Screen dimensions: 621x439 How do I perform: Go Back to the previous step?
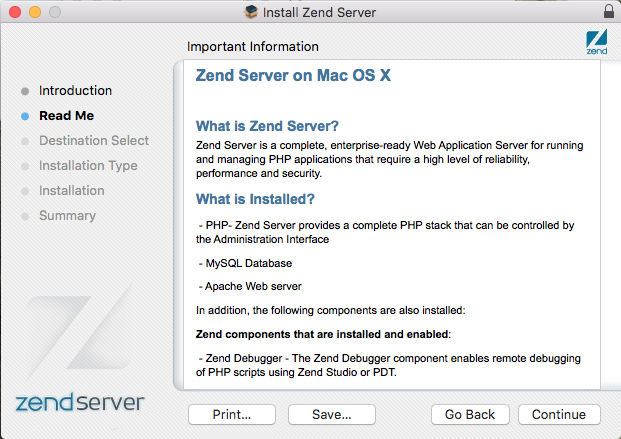pyautogui.click(x=470, y=414)
